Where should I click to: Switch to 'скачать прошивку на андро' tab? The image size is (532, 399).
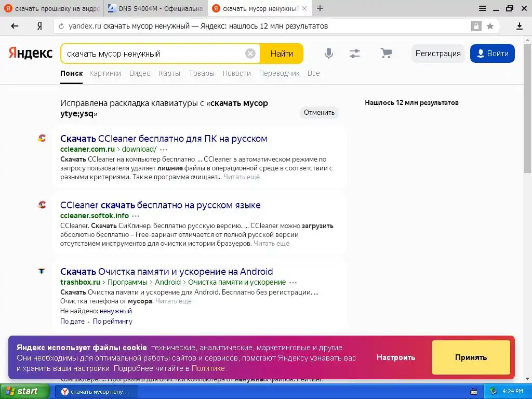51,8
